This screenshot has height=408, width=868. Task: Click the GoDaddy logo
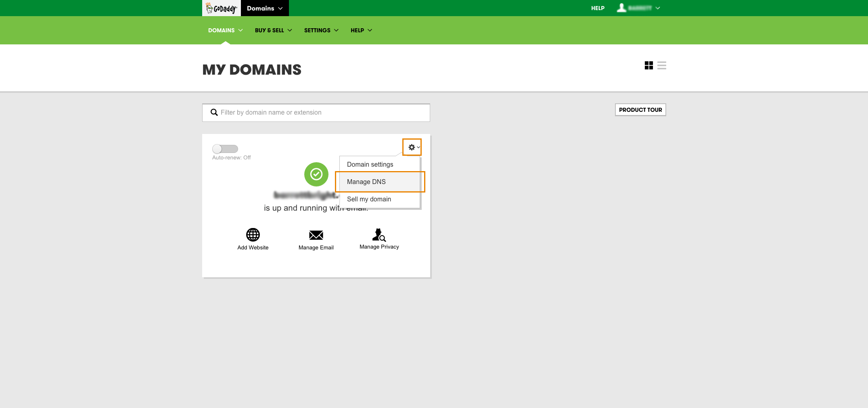click(221, 8)
